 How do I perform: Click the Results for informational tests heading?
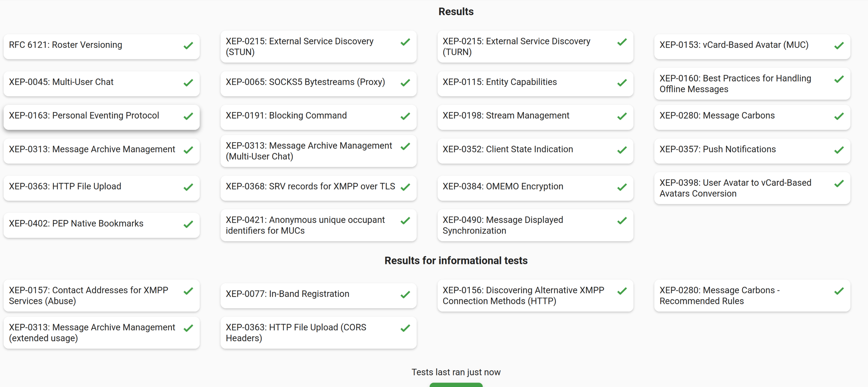click(456, 261)
